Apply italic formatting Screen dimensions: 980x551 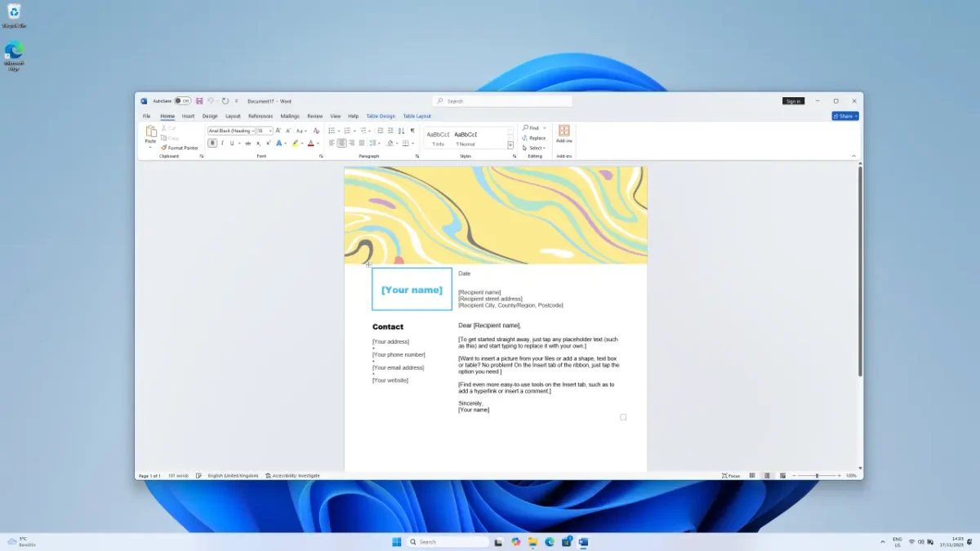tap(222, 143)
